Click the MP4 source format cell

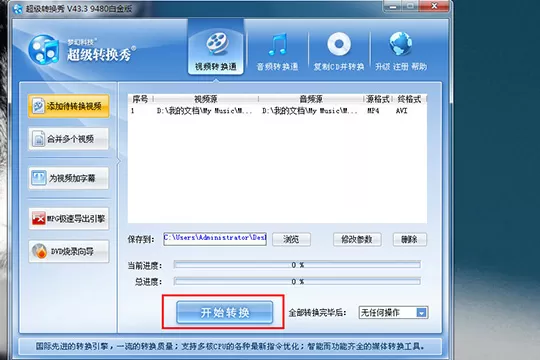click(373, 111)
